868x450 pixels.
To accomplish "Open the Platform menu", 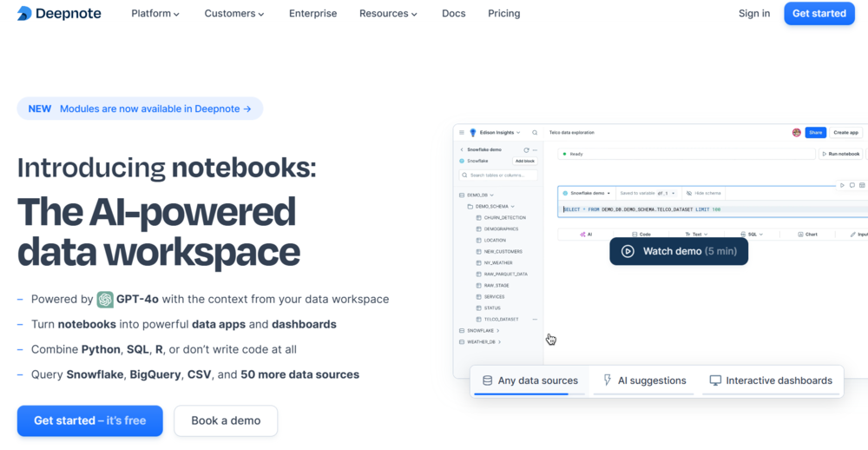I will point(155,13).
